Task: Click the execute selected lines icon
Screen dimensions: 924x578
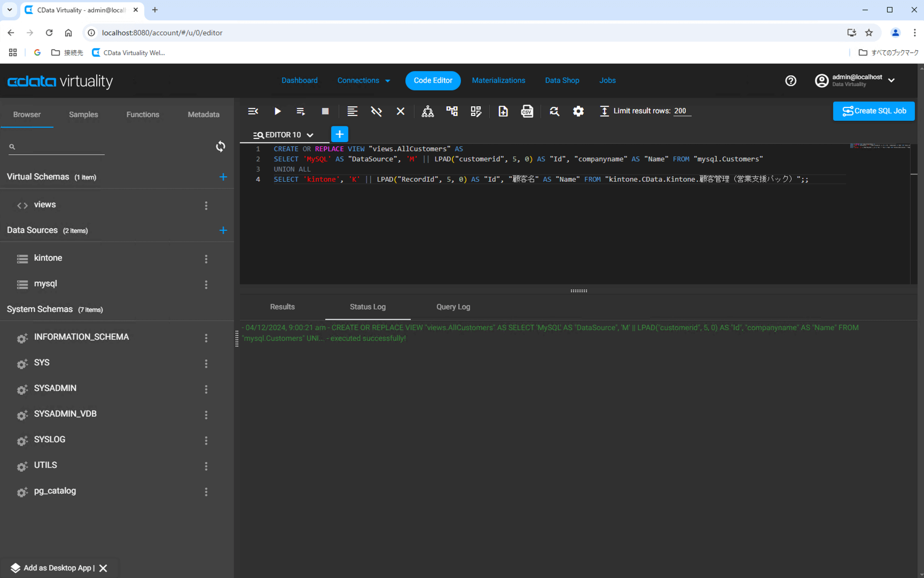Action: pyautogui.click(x=301, y=111)
